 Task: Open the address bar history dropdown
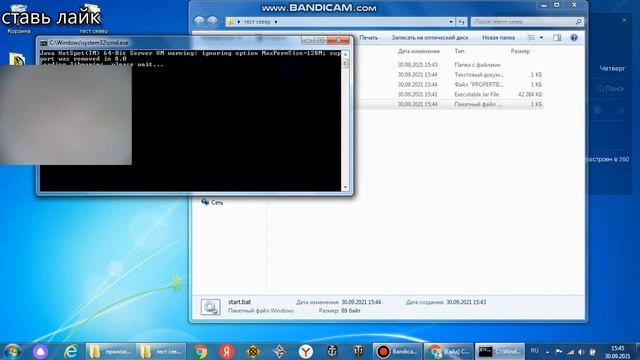pos(451,22)
